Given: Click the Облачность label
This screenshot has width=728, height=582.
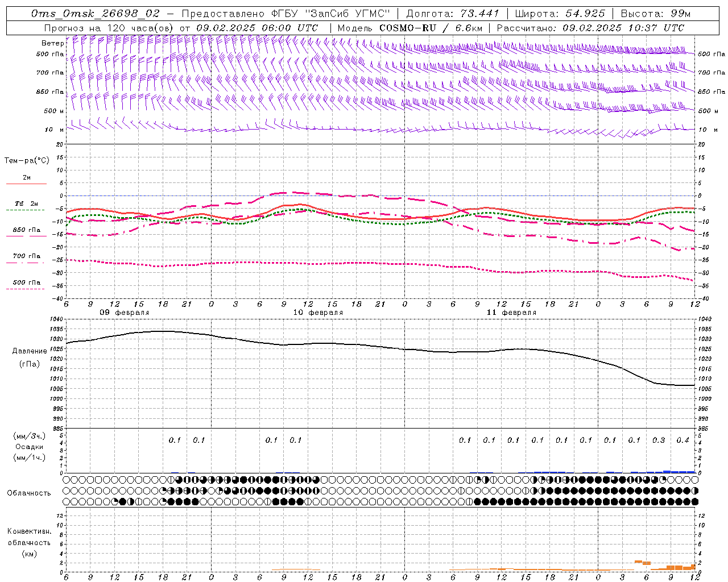Looking at the screenshot, I should tap(29, 493).
